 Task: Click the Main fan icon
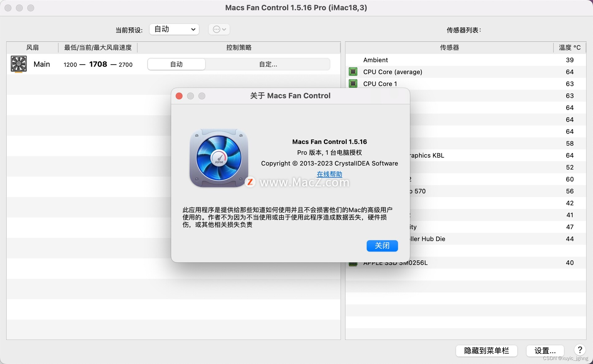[19, 64]
